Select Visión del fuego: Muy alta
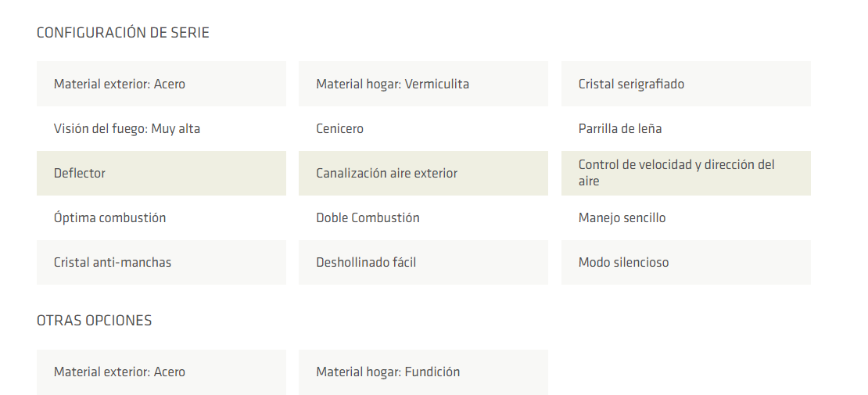Image resolution: width=868 pixels, height=395 pixels. 161,128
